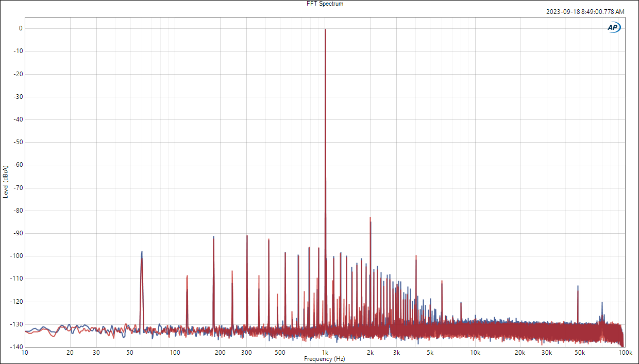This screenshot has height=364, width=639.
Task: Click the 100k tick label on frequency axis
Action: point(625,353)
